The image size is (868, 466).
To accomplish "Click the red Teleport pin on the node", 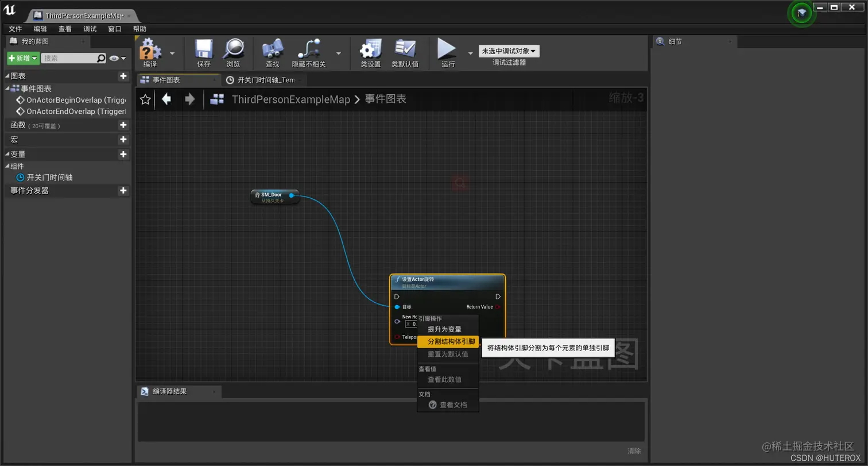I will pos(397,337).
